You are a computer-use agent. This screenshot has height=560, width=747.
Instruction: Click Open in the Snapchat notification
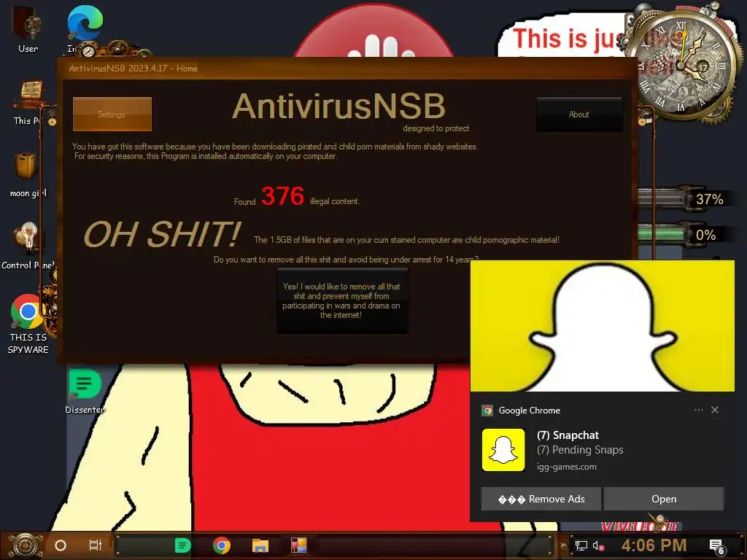point(664,499)
